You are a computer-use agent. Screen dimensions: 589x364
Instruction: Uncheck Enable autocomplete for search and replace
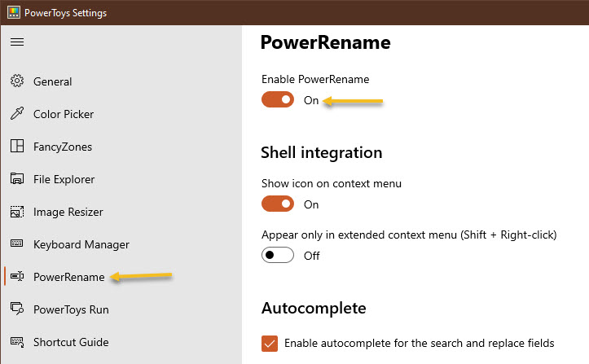coord(270,344)
